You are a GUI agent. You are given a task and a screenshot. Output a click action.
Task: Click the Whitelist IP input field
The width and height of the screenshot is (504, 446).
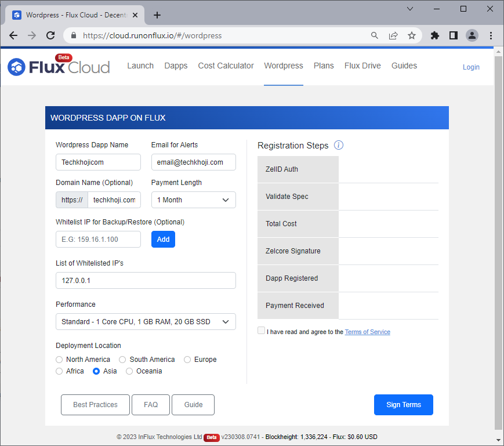99,240
